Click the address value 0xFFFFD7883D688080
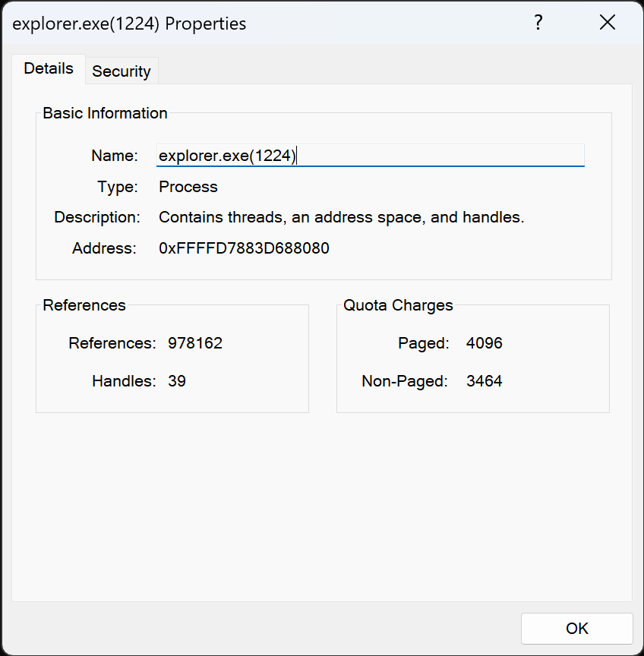Image resolution: width=644 pixels, height=656 pixels. coord(244,248)
